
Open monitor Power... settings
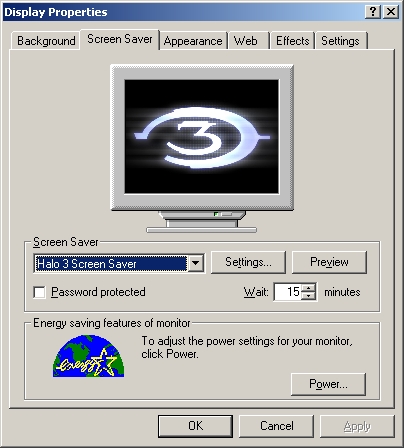pos(328,384)
